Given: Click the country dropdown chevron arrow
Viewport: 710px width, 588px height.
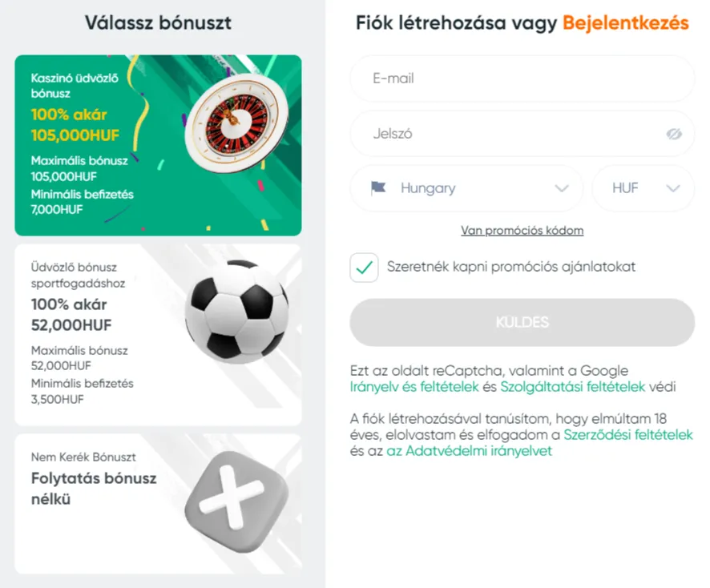Looking at the screenshot, I should point(562,188).
